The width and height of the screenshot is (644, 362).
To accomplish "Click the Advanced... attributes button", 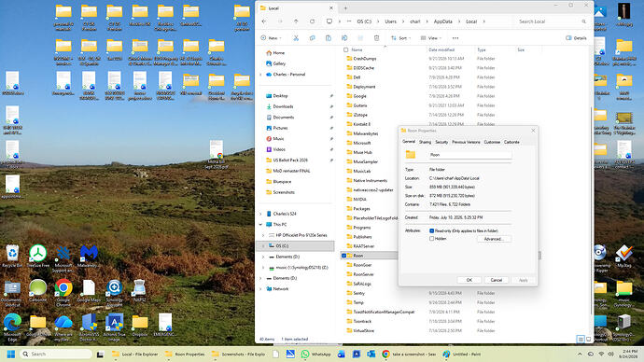I will [x=494, y=239].
